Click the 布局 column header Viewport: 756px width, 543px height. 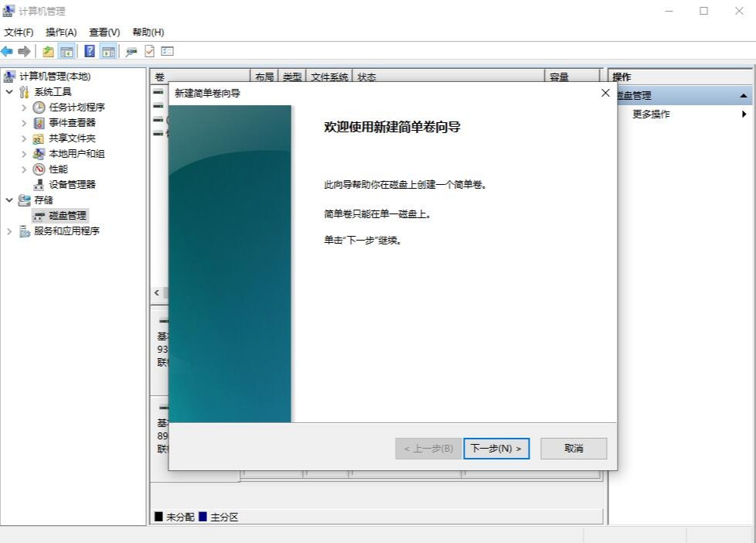click(264, 77)
